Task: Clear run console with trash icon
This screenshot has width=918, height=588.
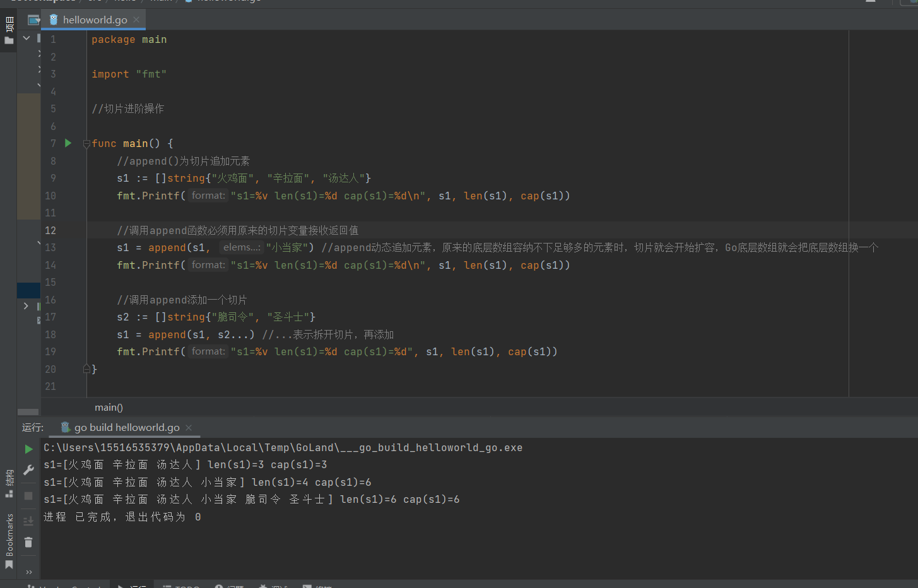Action: (x=28, y=542)
